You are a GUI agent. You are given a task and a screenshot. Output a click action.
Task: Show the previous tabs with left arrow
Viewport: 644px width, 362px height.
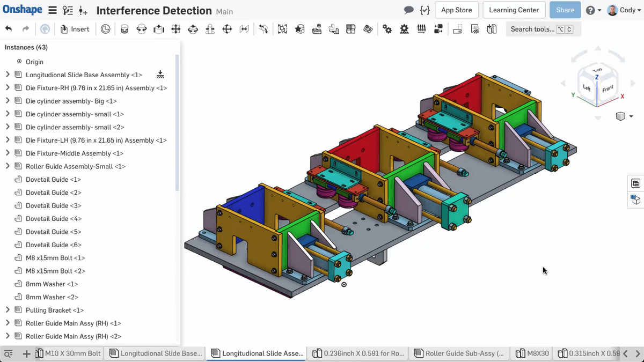tap(626, 353)
